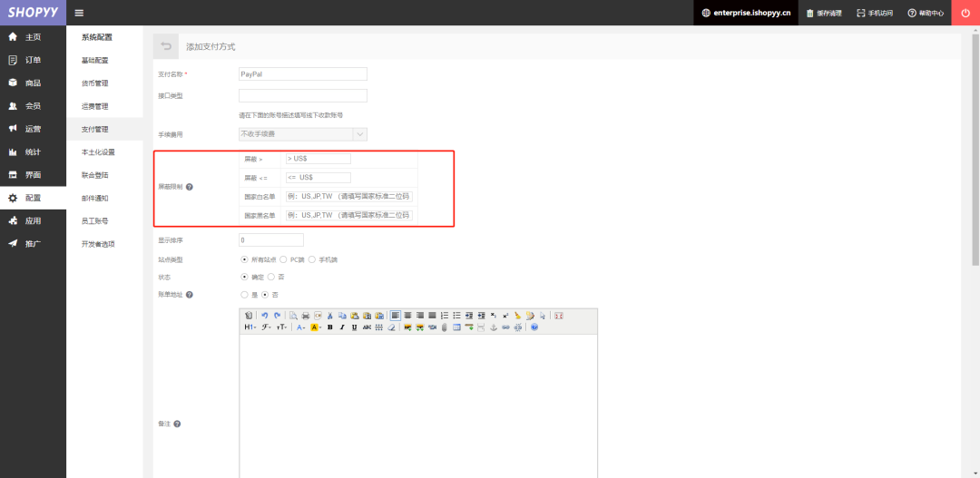Open editor About blue help icon
The height and width of the screenshot is (478, 980).
534,327
